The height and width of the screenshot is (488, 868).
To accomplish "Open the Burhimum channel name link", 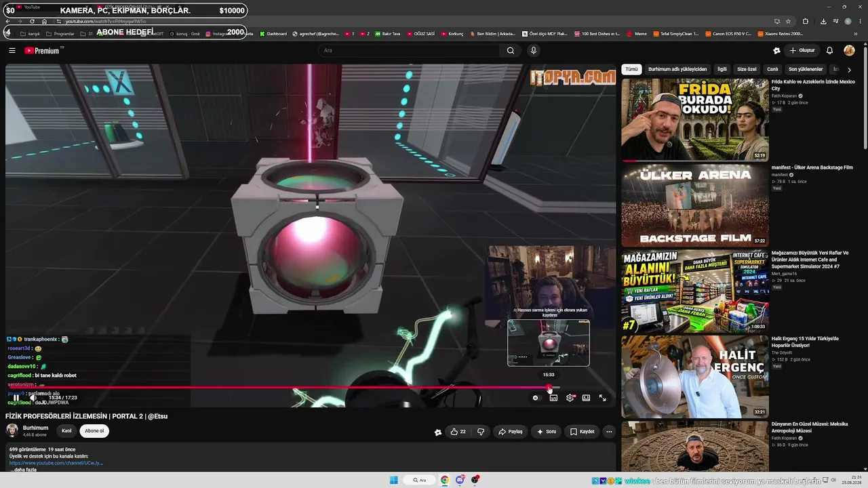I will 35,428.
